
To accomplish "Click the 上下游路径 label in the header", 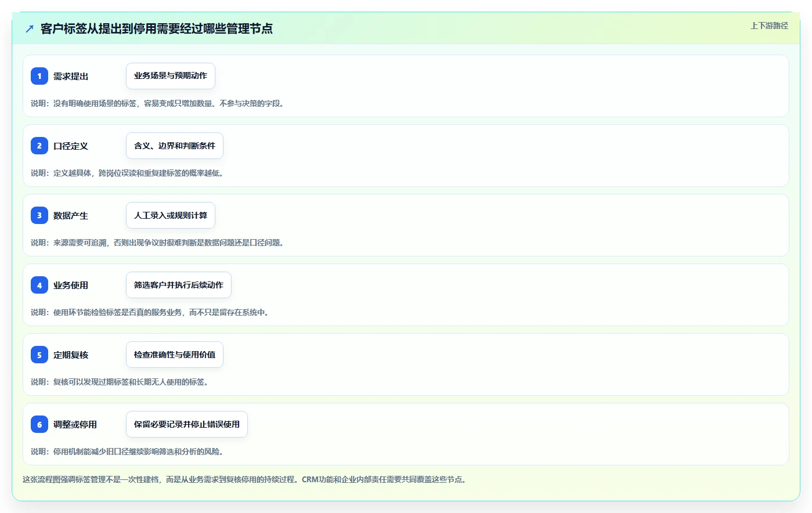I will 769,26.
